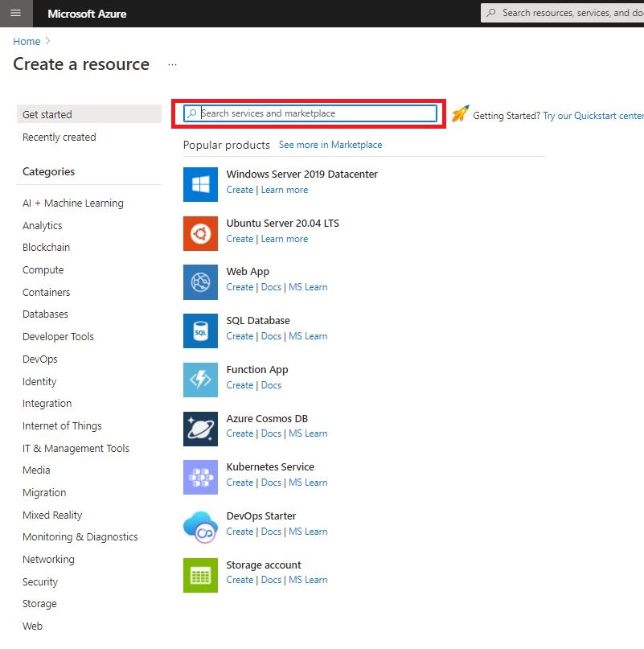Open the Security category

tap(40, 582)
